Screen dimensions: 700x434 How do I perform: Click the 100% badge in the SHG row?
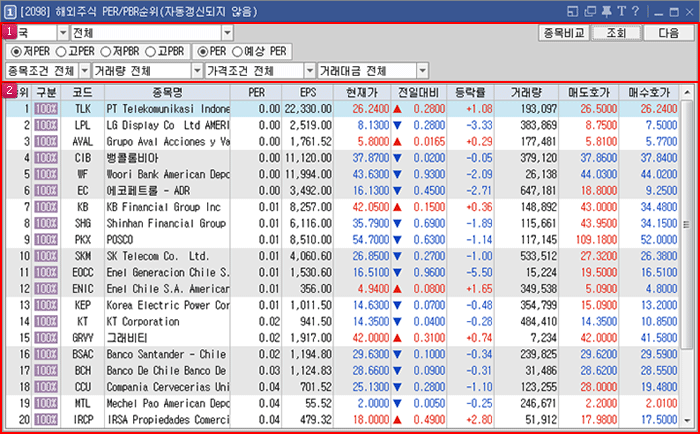pos(46,223)
